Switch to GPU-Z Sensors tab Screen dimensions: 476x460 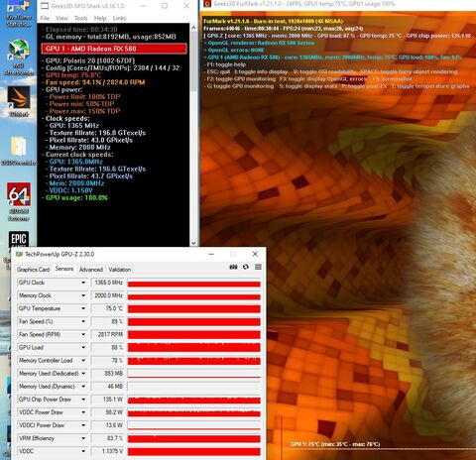pos(64,269)
